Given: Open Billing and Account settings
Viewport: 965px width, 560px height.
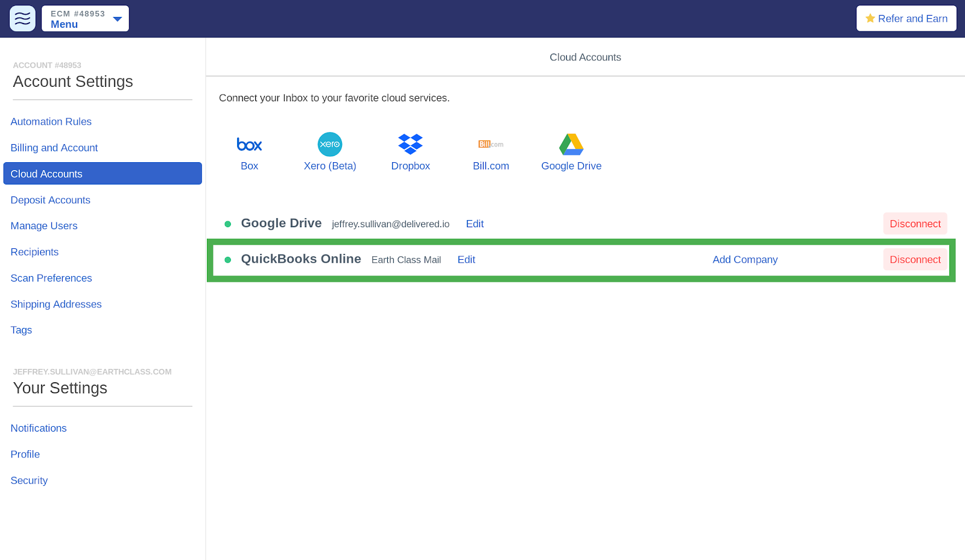Looking at the screenshot, I should pos(54,148).
